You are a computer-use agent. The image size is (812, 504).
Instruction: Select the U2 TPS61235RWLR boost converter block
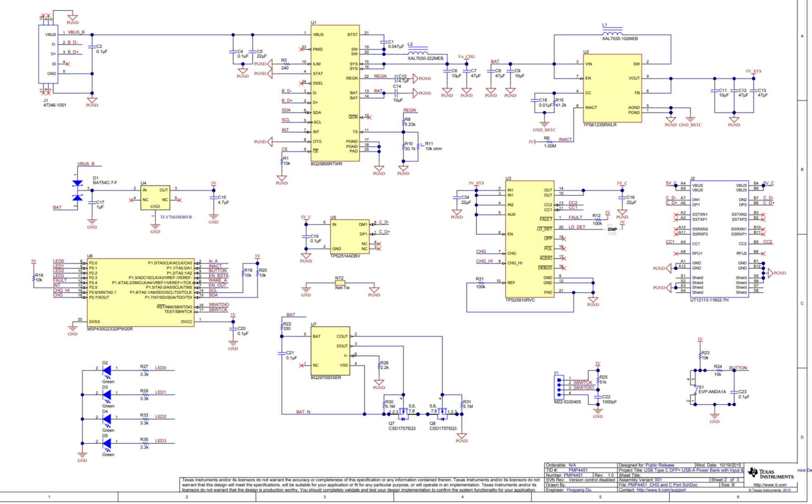(612, 88)
